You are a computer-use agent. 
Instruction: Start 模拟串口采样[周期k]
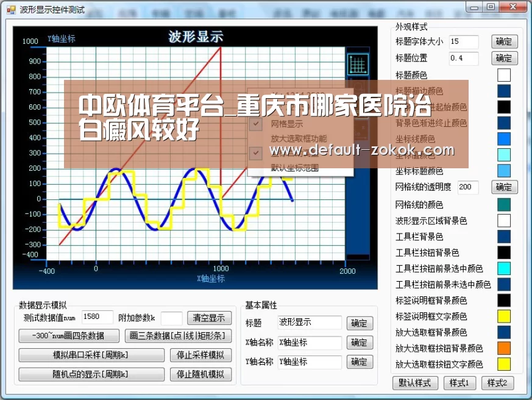click(91, 355)
